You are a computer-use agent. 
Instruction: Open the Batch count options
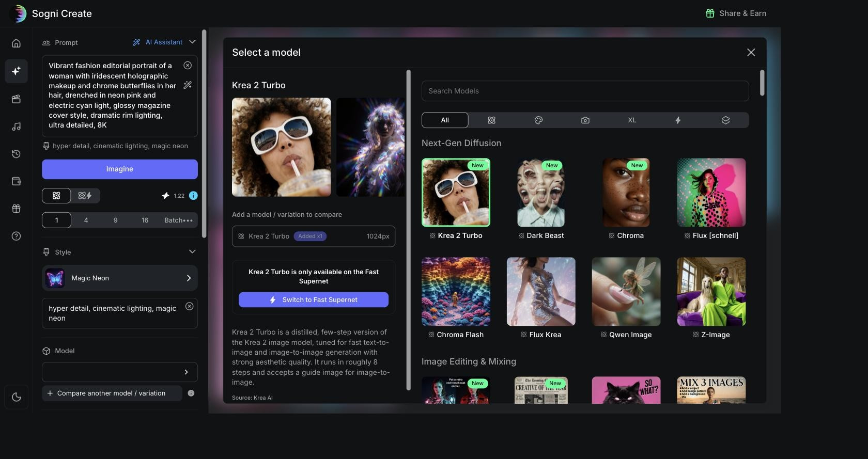(179, 220)
